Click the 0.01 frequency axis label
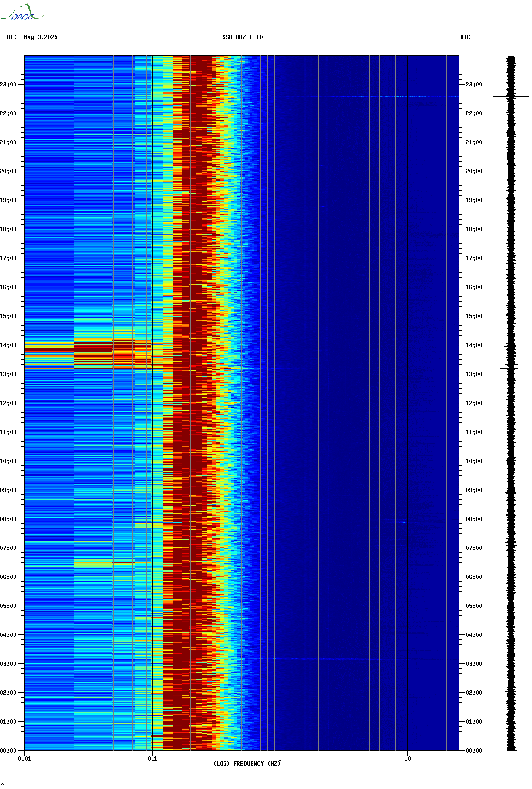The height and width of the screenshot is (789, 532). pyautogui.click(x=25, y=759)
